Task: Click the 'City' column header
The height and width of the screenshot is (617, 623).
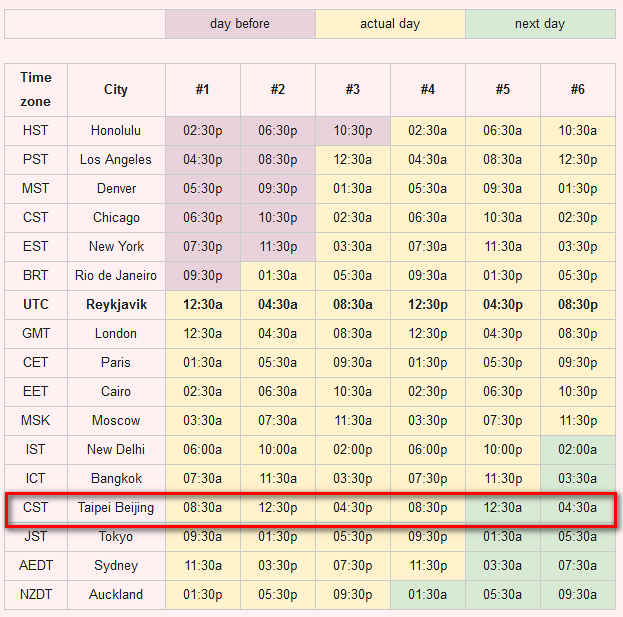Action: tap(116, 89)
